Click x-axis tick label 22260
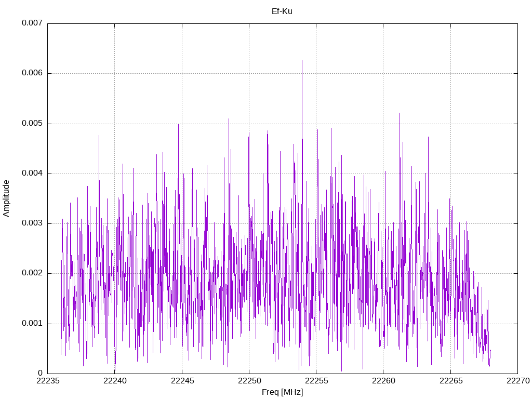This screenshot has height=399, width=532. (x=384, y=381)
